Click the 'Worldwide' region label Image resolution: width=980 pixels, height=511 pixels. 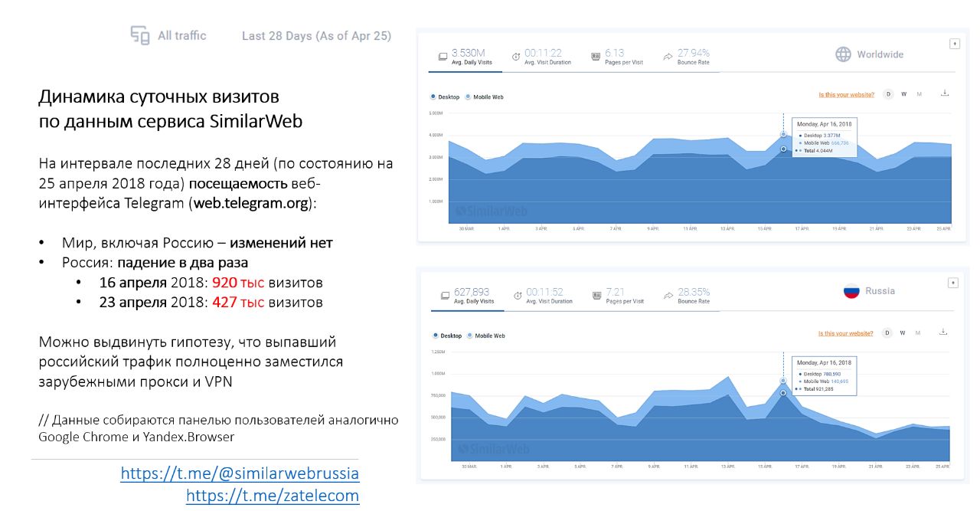click(880, 54)
